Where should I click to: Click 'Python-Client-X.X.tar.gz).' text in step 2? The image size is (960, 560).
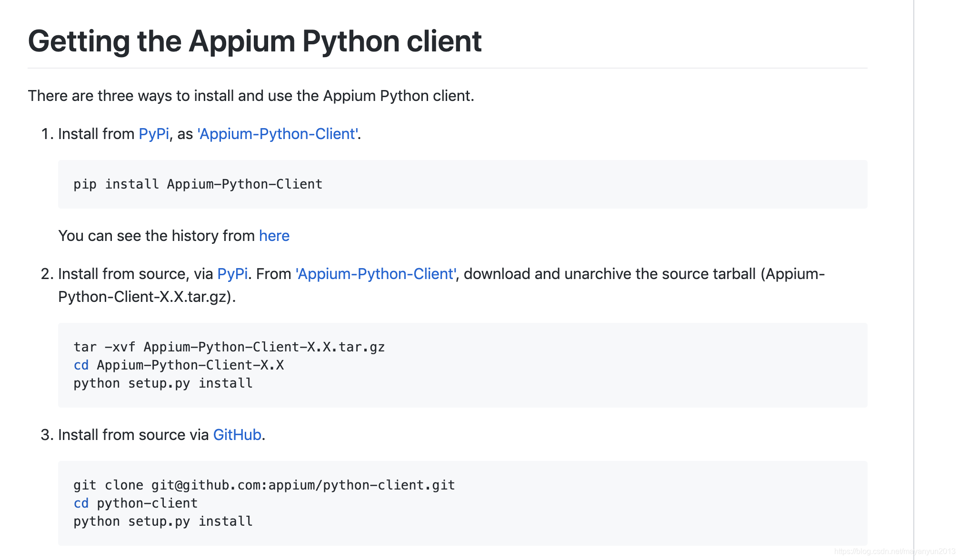pyautogui.click(x=147, y=297)
